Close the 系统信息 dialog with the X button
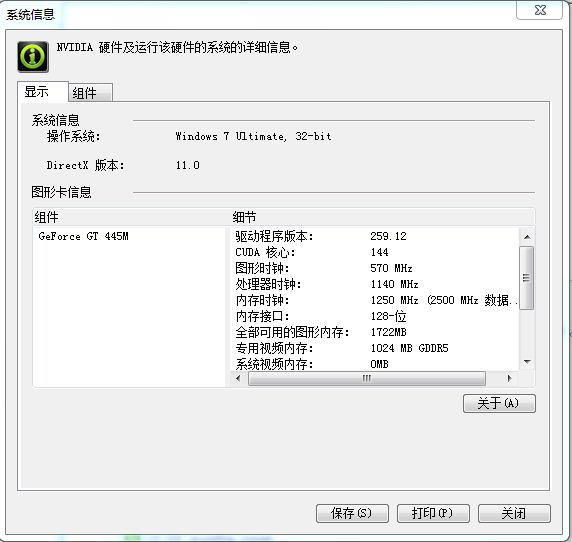 coord(540,10)
